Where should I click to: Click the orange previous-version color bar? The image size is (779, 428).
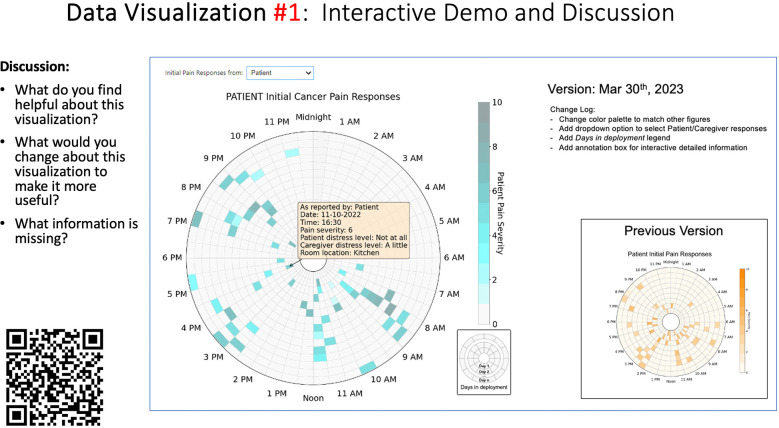point(742,321)
